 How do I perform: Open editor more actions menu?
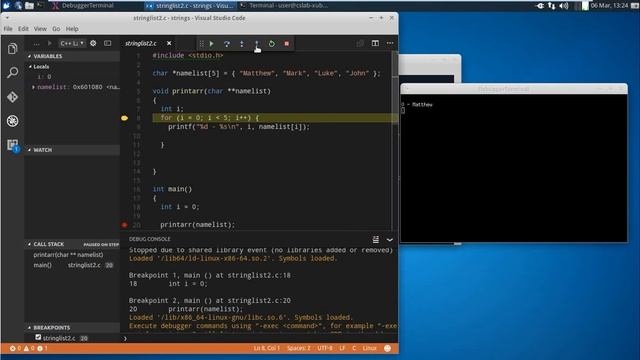click(390, 43)
